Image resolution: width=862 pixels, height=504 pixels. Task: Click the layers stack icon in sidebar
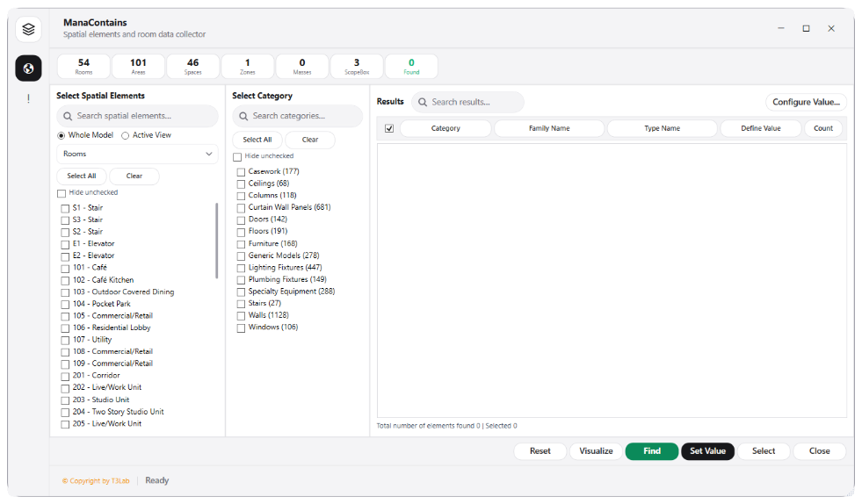tap(29, 29)
